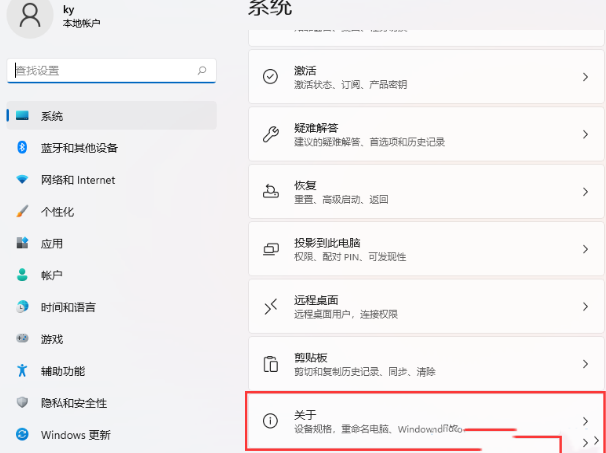Expand the Recovery row chevron
This screenshot has height=453, width=606.
pos(585,192)
